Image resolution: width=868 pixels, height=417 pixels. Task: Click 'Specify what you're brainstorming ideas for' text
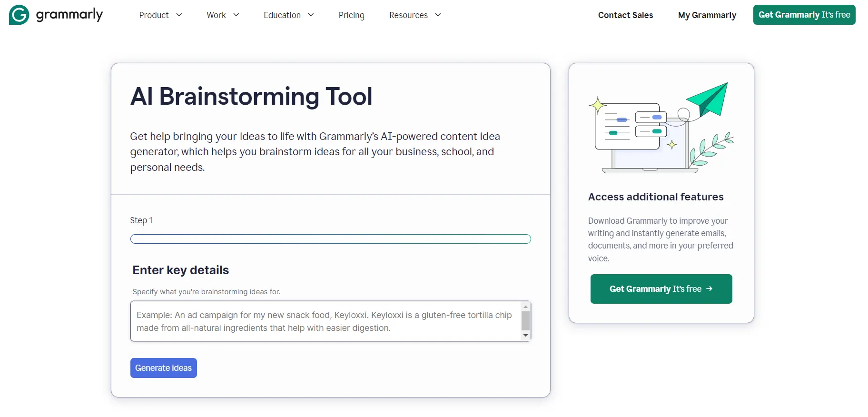(207, 292)
